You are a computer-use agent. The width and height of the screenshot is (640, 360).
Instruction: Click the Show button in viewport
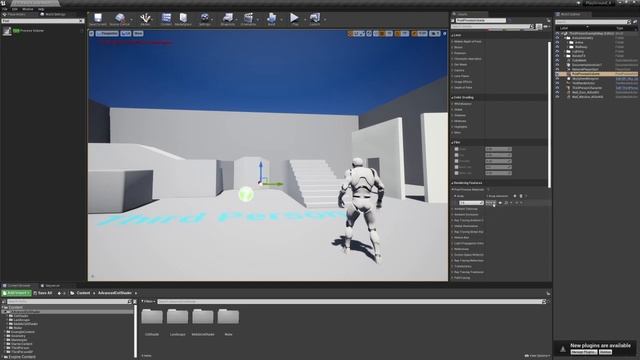click(138, 33)
